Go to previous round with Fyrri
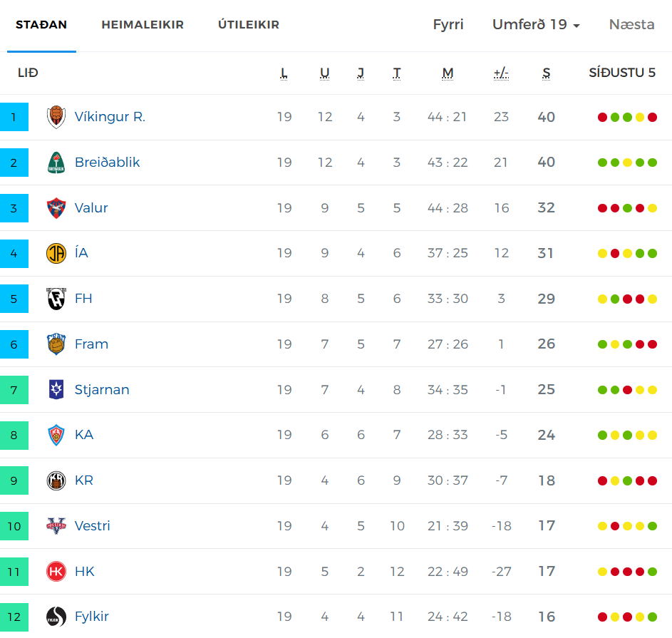This screenshot has width=672, height=638. point(448,25)
